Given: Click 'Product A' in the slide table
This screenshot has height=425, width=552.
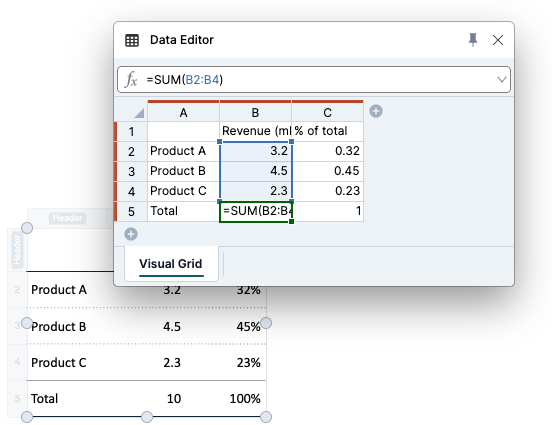Looking at the screenshot, I should pyautogui.click(x=59, y=290).
